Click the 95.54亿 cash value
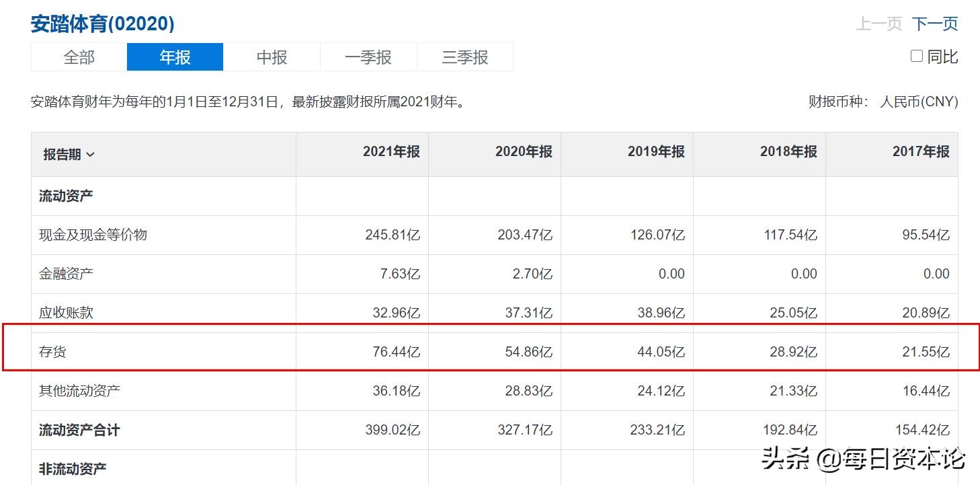This screenshot has width=980, height=485. pyautogui.click(x=926, y=235)
